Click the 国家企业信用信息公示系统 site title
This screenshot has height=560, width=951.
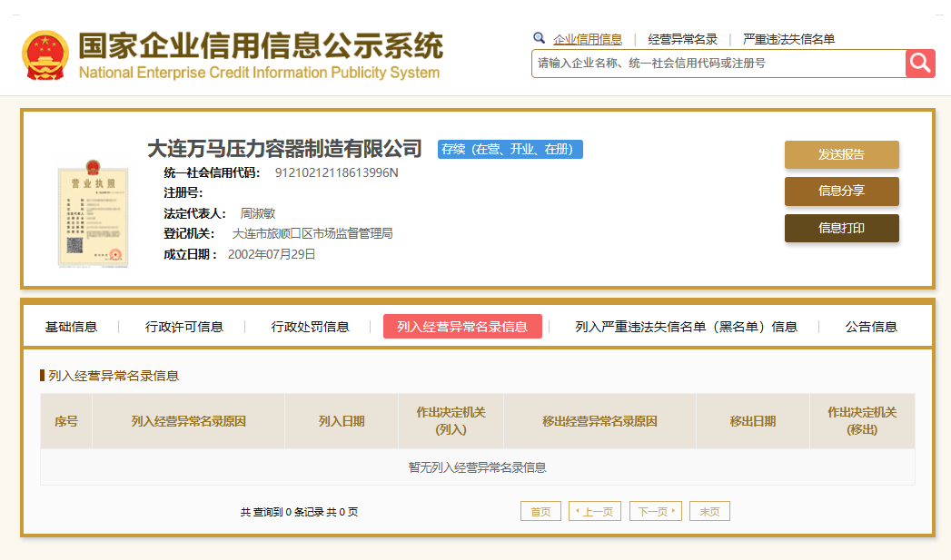pos(262,46)
